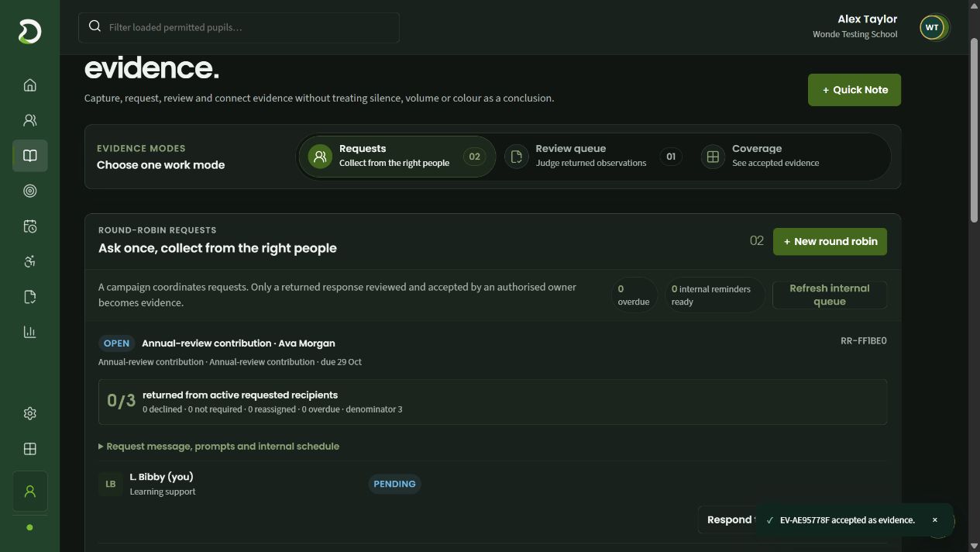Focus the filter permitted pupils search field
The height and width of the screenshot is (552, 980).
(239, 27)
